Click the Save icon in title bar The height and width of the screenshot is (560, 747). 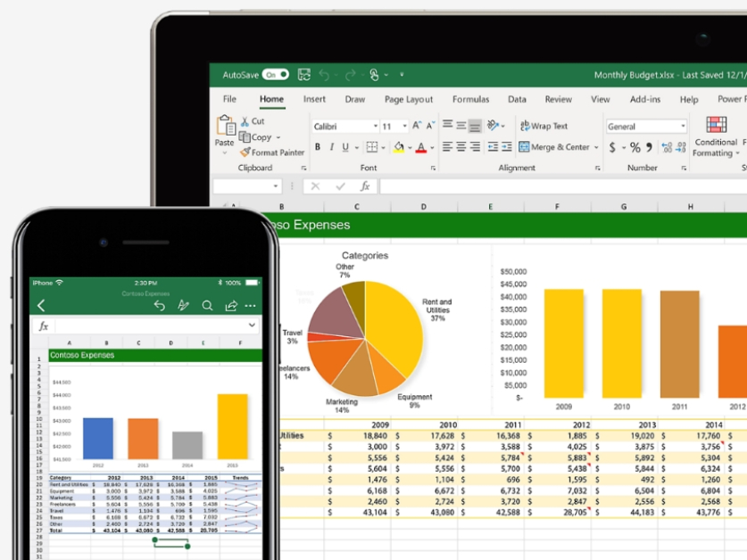[x=304, y=75]
